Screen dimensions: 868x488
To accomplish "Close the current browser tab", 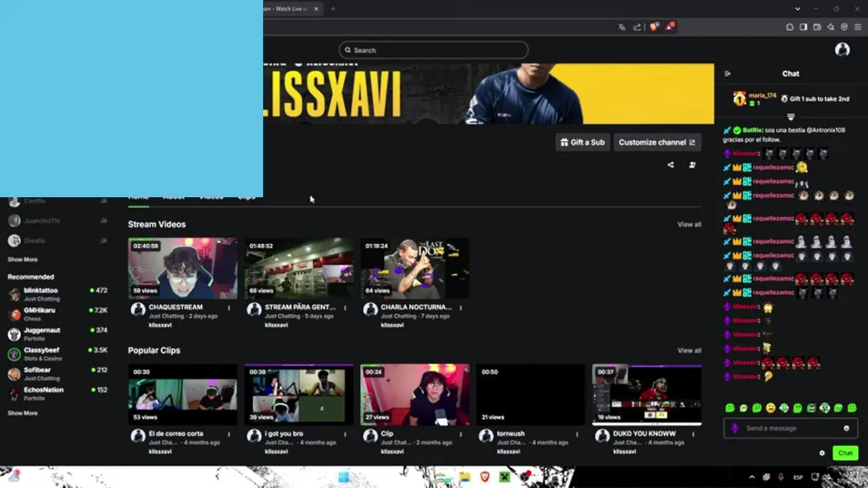I will tap(316, 9).
